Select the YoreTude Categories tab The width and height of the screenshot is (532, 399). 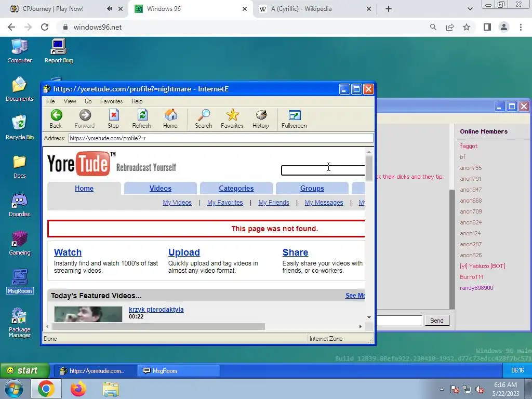click(x=236, y=188)
